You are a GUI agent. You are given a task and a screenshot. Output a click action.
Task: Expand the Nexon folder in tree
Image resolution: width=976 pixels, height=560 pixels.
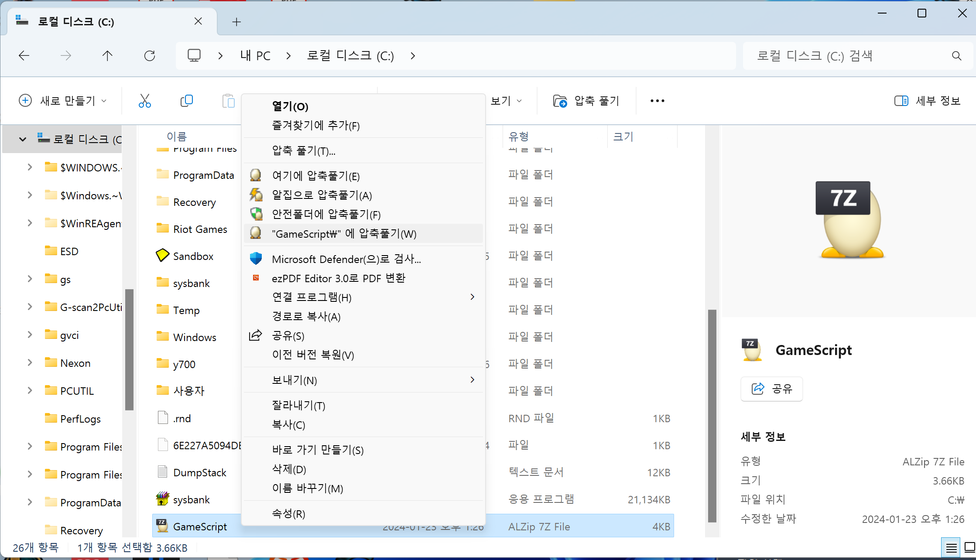click(x=30, y=363)
